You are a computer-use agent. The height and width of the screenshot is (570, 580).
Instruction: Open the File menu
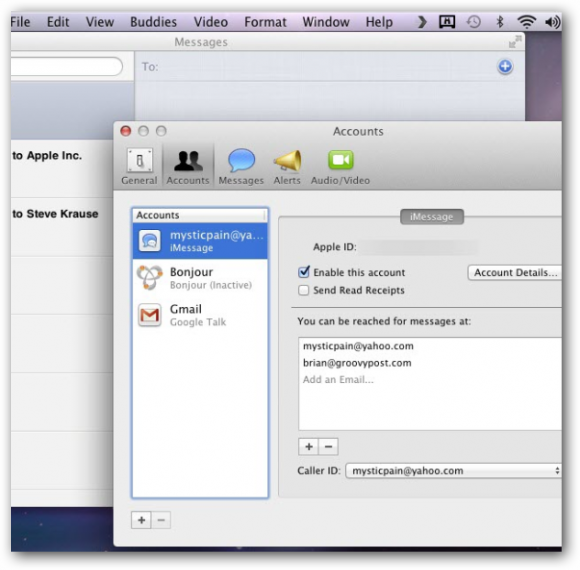pos(20,22)
